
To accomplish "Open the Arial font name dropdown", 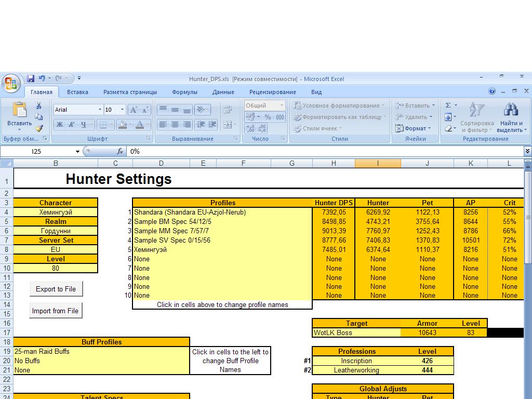I will click(x=100, y=110).
